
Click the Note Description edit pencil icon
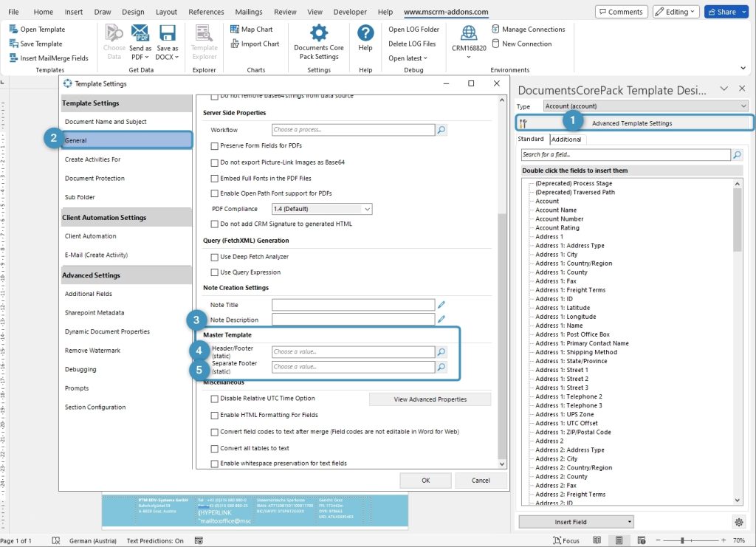tap(441, 320)
